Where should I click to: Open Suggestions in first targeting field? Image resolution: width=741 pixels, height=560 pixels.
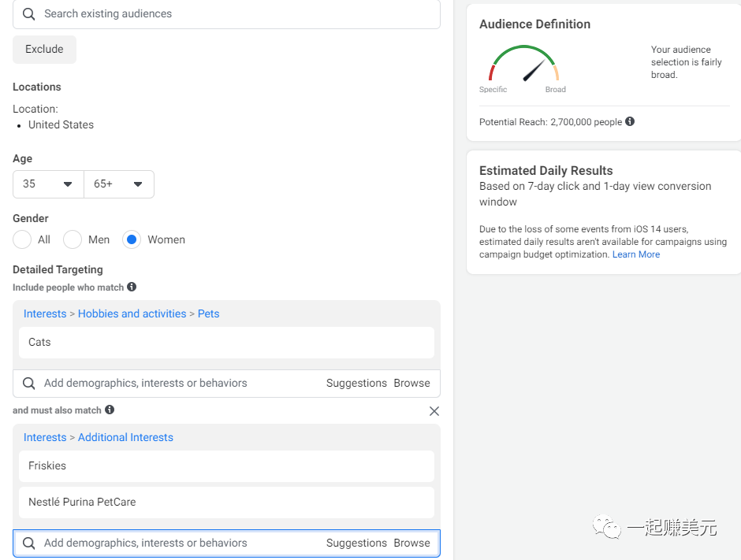coord(356,384)
